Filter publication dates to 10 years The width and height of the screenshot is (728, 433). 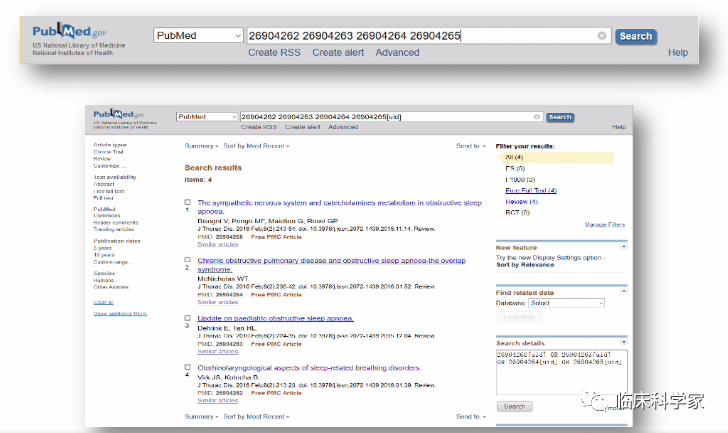click(x=104, y=255)
